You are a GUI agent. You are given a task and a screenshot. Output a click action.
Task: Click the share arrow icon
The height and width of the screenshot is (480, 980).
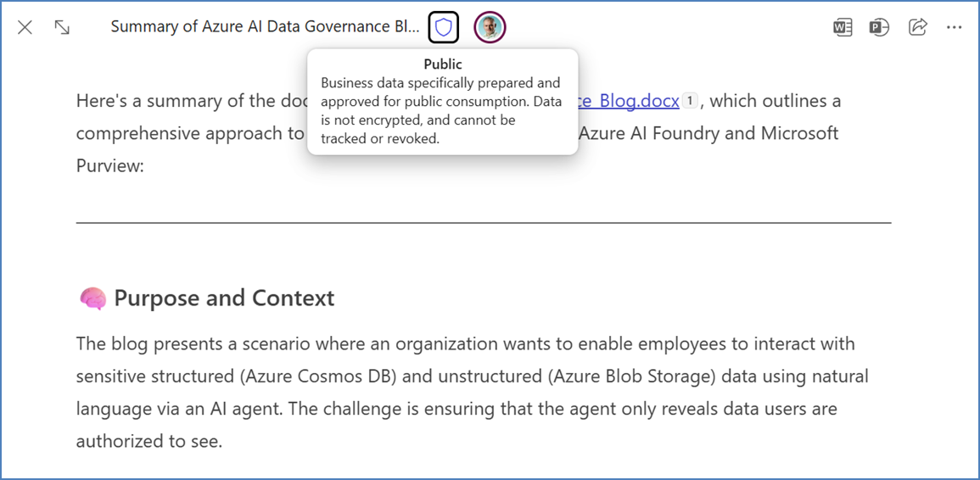[917, 27]
